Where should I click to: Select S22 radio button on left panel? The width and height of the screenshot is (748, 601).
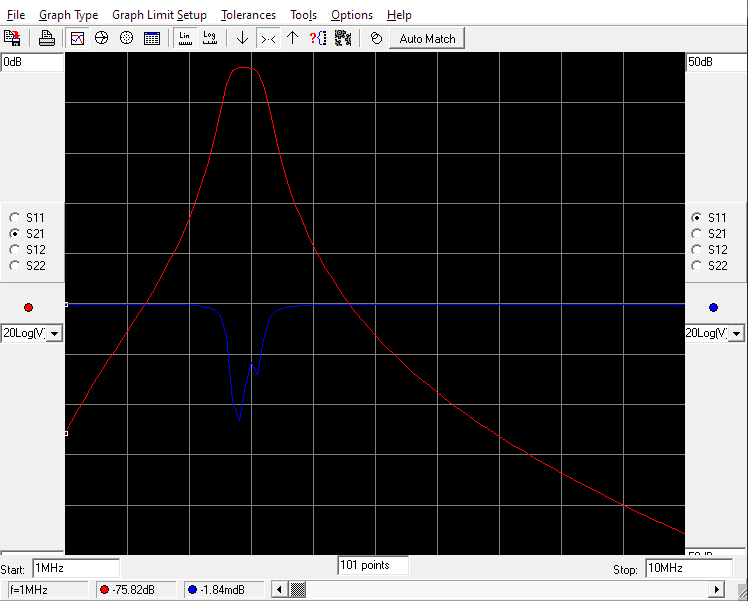pos(14,265)
